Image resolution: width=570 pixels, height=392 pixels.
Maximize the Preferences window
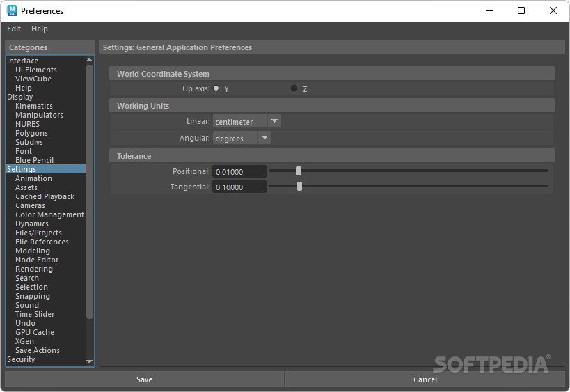click(x=521, y=10)
